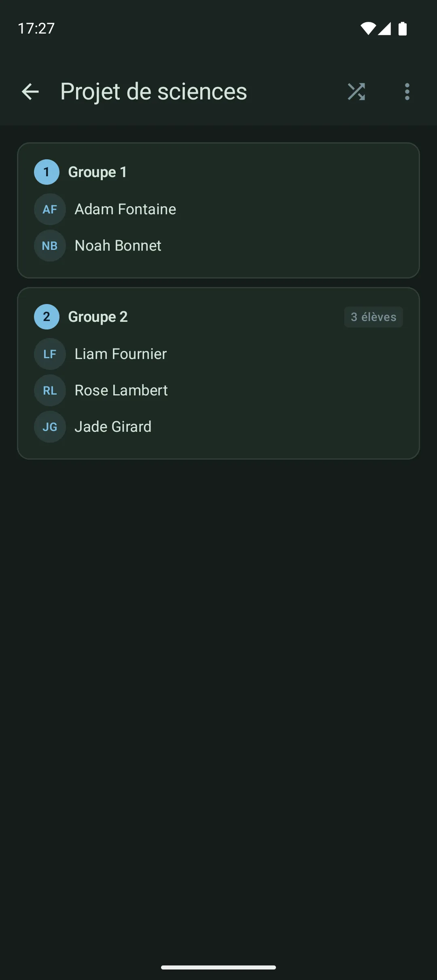Tap the Groupe 2 number badge
437x980 pixels.
[47, 317]
